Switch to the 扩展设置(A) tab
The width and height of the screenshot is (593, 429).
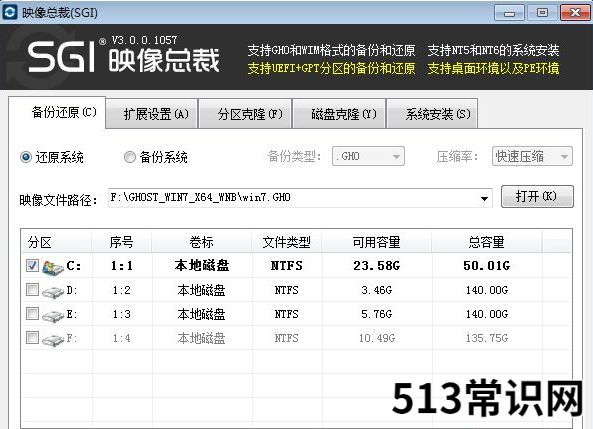pos(152,114)
